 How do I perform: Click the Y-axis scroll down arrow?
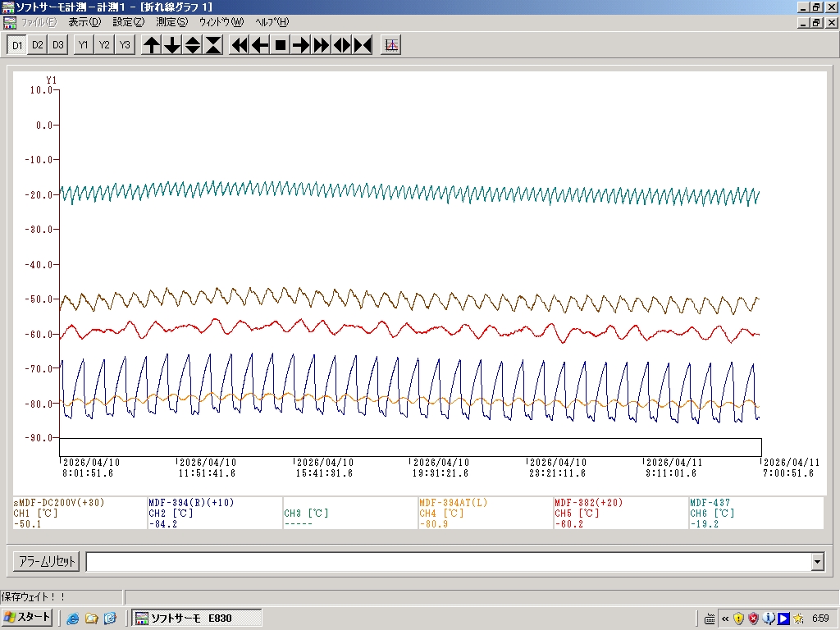click(172, 45)
